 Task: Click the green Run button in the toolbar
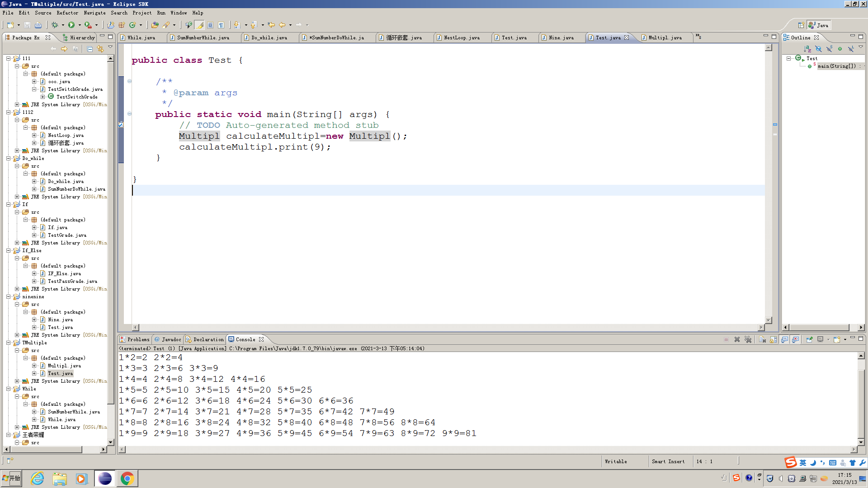click(x=71, y=25)
